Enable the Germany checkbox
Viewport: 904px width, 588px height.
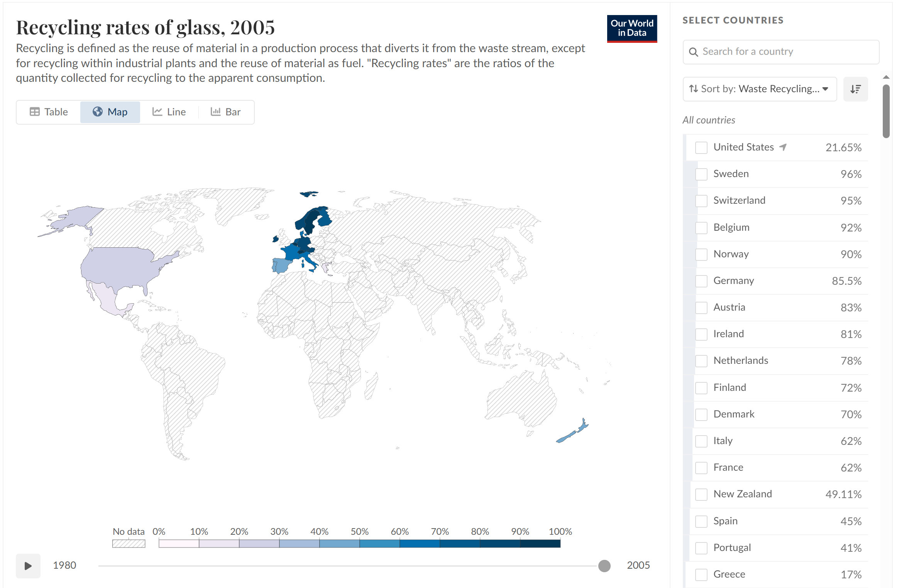tap(701, 281)
